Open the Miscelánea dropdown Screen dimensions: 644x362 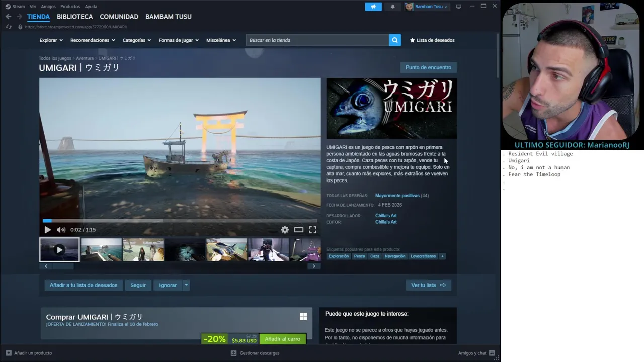[x=221, y=40]
